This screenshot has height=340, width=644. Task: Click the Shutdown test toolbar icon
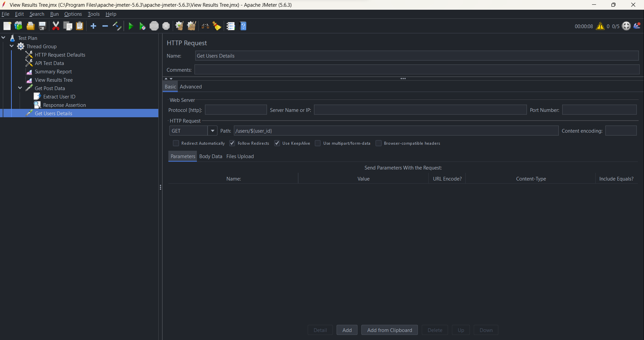point(166,26)
